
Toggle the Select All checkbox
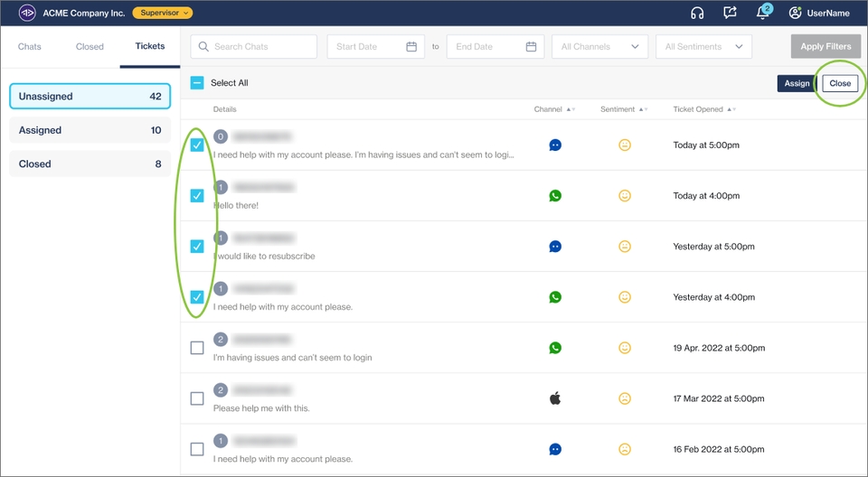pos(197,83)
